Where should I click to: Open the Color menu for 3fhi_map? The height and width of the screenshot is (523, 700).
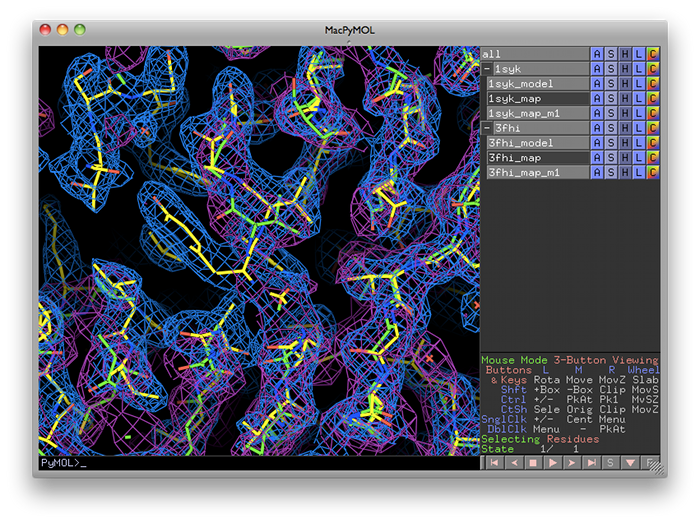(653, 158)
